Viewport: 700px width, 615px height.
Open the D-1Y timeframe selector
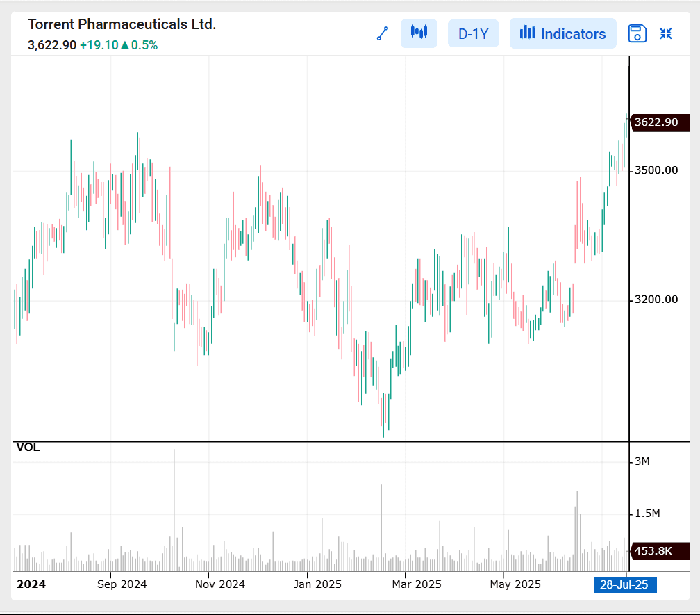pyautogui.click(x=473, y=33)
